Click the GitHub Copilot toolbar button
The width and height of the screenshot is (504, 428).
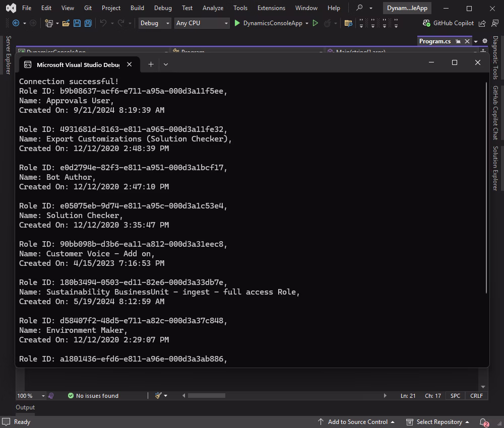click(x=449, y=23)
